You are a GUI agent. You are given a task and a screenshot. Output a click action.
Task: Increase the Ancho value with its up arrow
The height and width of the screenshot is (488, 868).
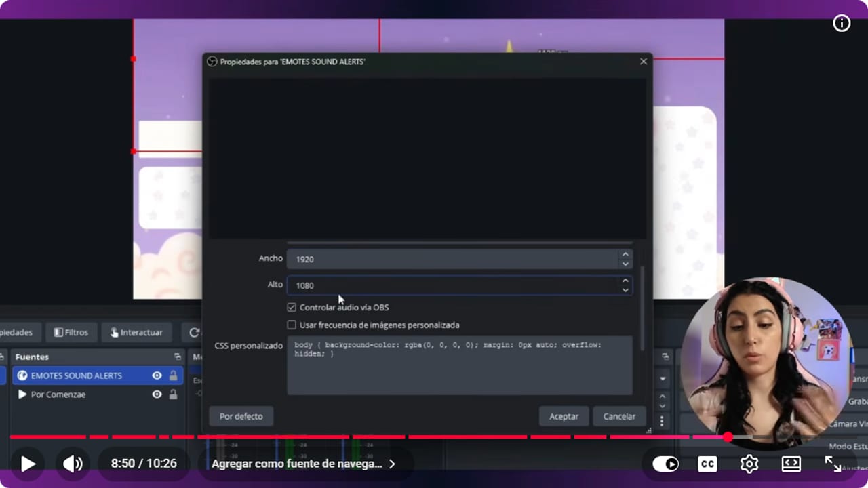point(625,254)
